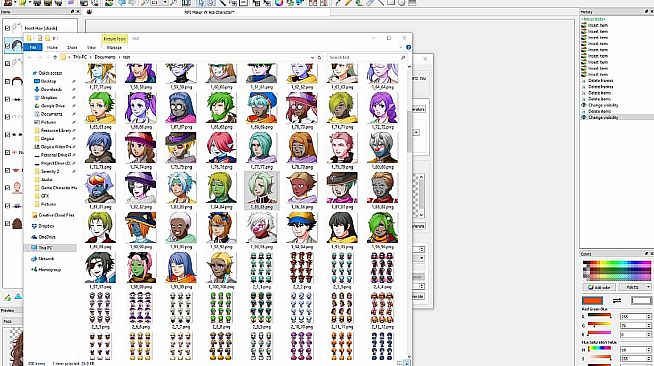This screenshot has height=366, width=654.
Task: Click the Red value spinner arrows
Action: (649, 317)
